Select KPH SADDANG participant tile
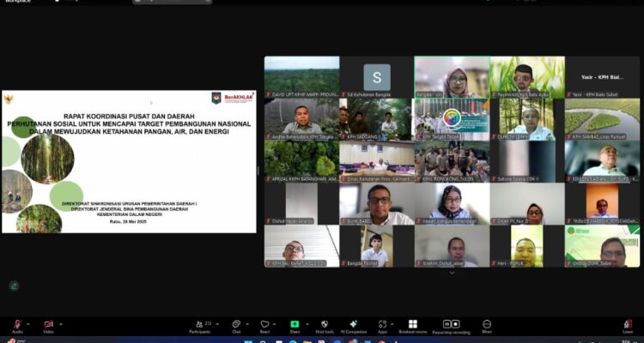 coord(377,119)
